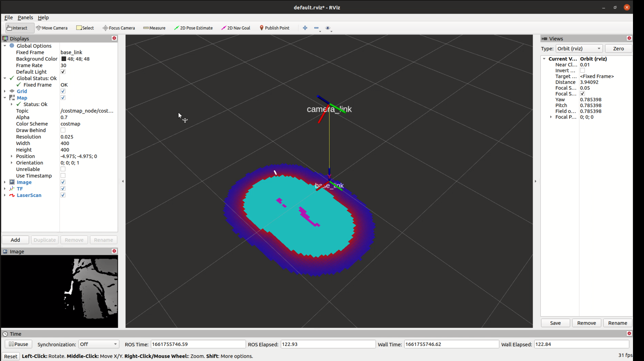Screen dimensions: 644x361
Task: Open the Panels menu
Action: tap(25, 17)
